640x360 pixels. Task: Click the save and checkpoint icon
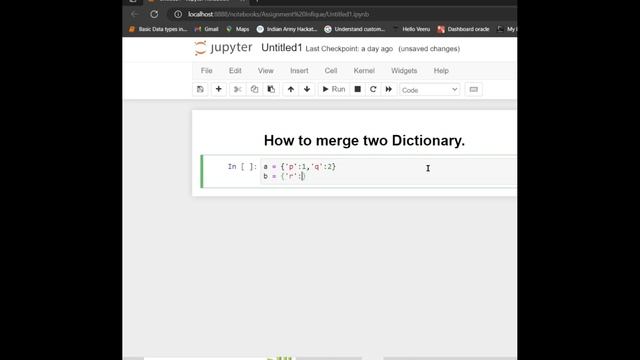coord(200,89)
